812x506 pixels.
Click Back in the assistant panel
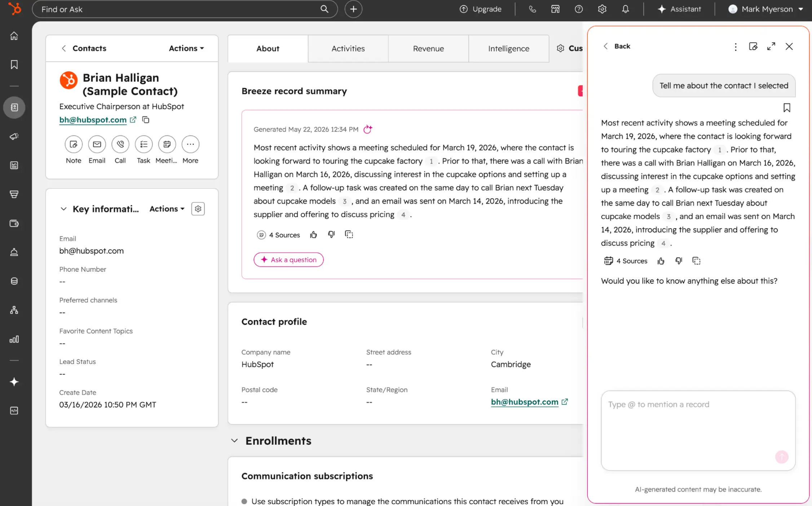point(617,46)
